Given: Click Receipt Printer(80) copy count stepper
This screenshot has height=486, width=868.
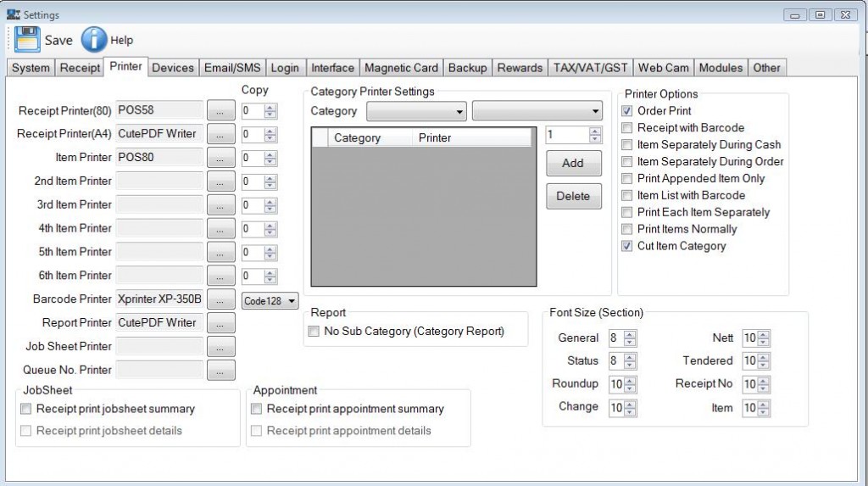Looking at the screenshot, I should pyautogui.click(x=270, y=111).
